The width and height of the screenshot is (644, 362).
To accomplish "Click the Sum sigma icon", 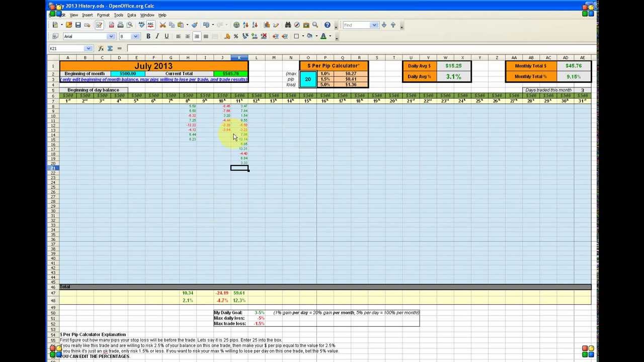I will click(x=110, y=49).
